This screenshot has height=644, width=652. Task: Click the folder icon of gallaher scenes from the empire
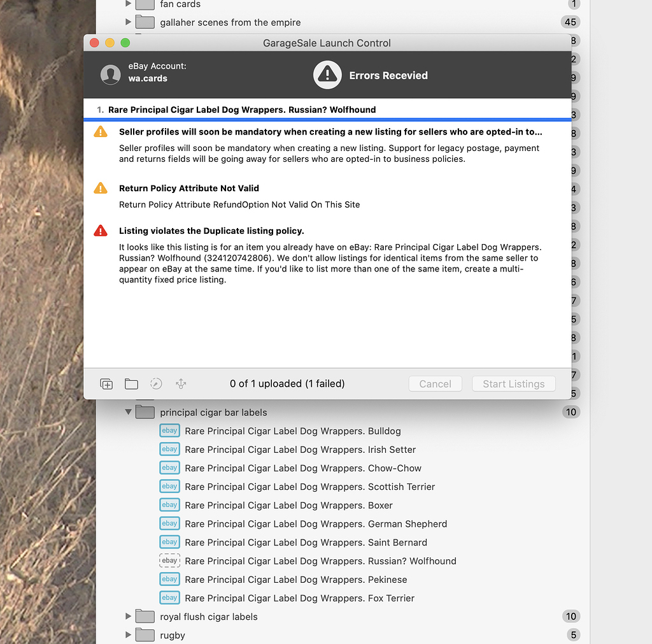click(145, 22)
